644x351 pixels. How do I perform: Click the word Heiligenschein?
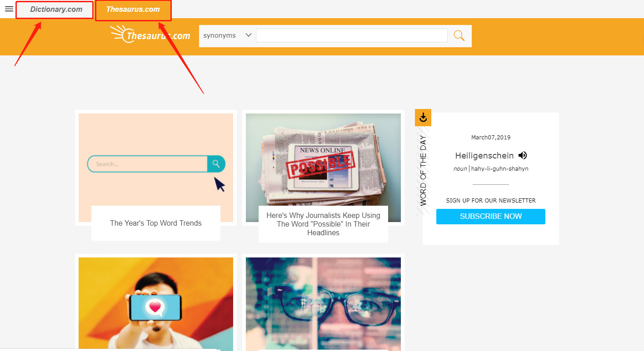(484, 156)
